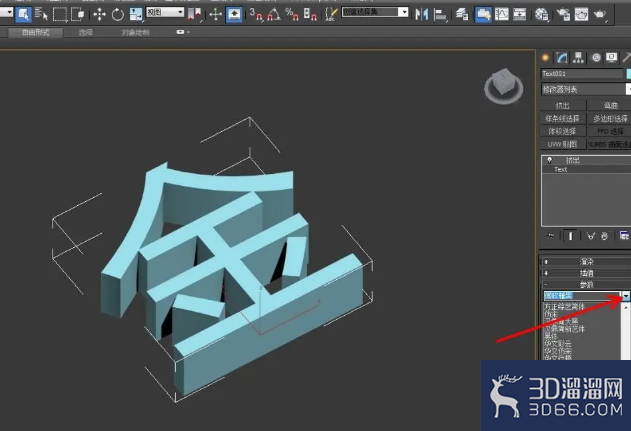Open the Motion command panel tab
This screenshot has height=431, width=631.
pos(596,58)
